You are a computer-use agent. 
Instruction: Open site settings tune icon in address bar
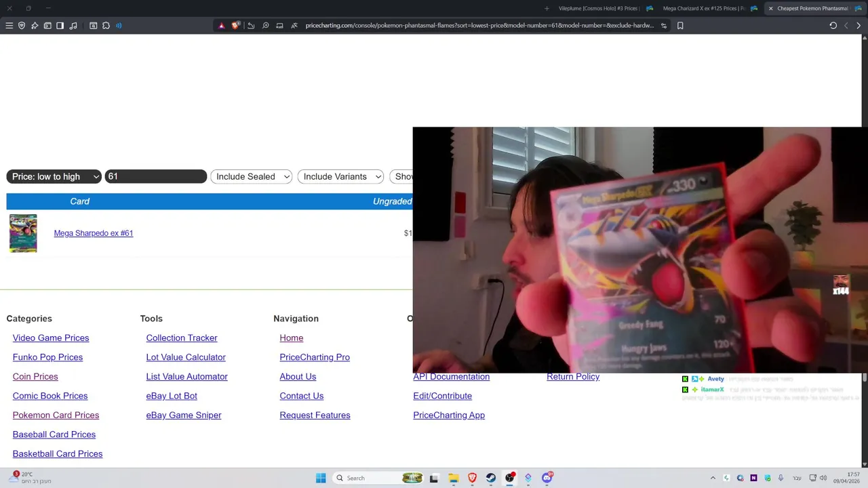[x=664, y=26]
